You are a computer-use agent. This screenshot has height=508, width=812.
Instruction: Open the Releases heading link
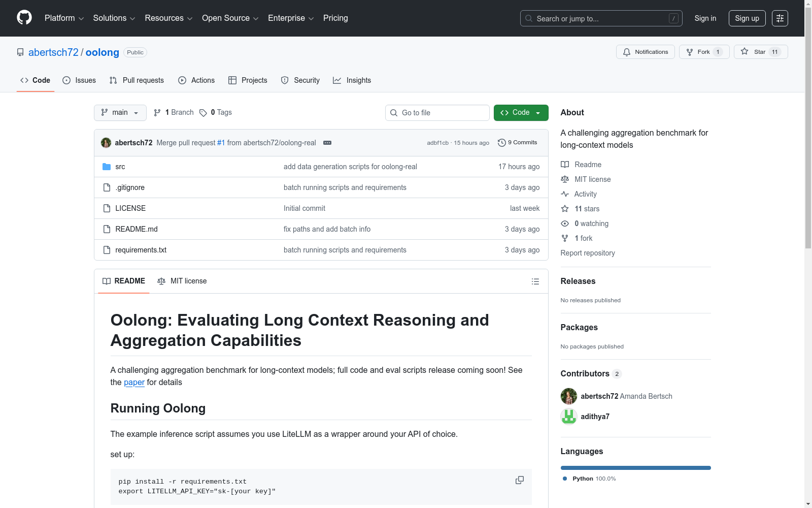click(x=578, y=281)
